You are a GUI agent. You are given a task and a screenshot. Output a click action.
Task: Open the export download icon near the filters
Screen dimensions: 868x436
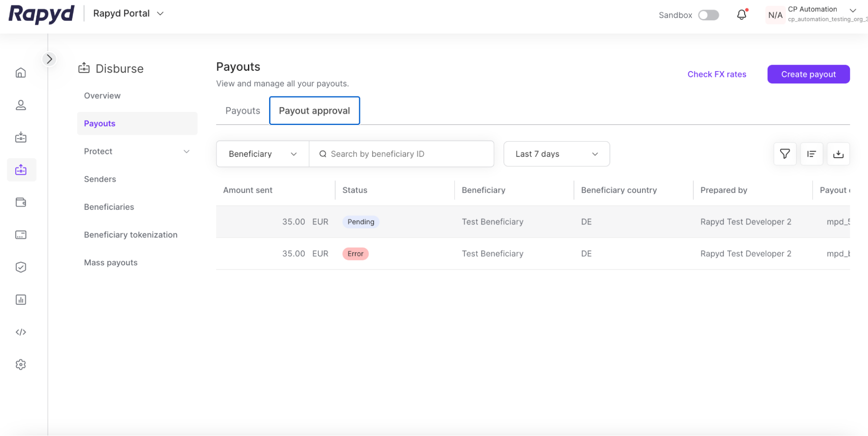coord(838,154)
